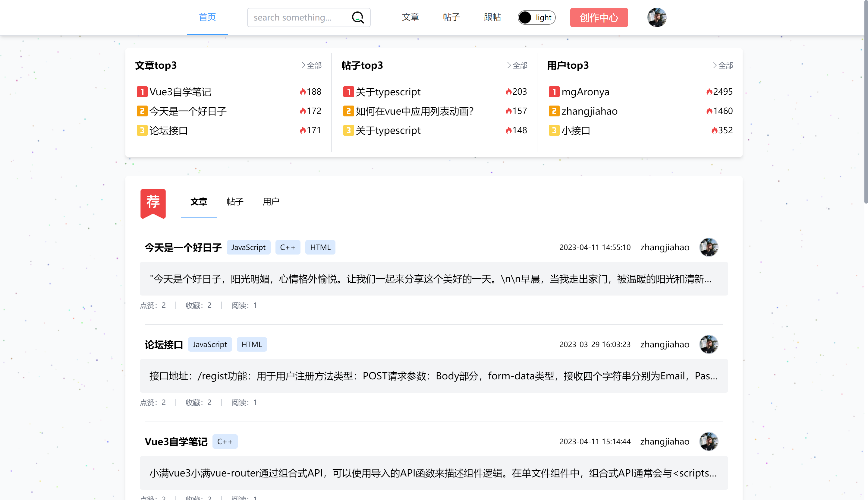Click the flame icon next to 352
Screen dimensions: 868x500
coord(715,130)
